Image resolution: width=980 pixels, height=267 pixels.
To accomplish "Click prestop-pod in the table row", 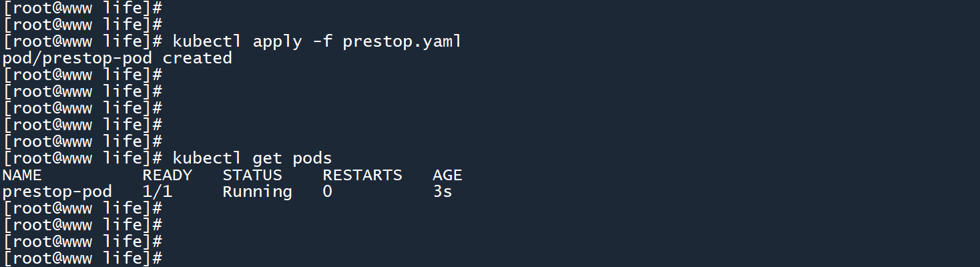I will coord(57,192).
